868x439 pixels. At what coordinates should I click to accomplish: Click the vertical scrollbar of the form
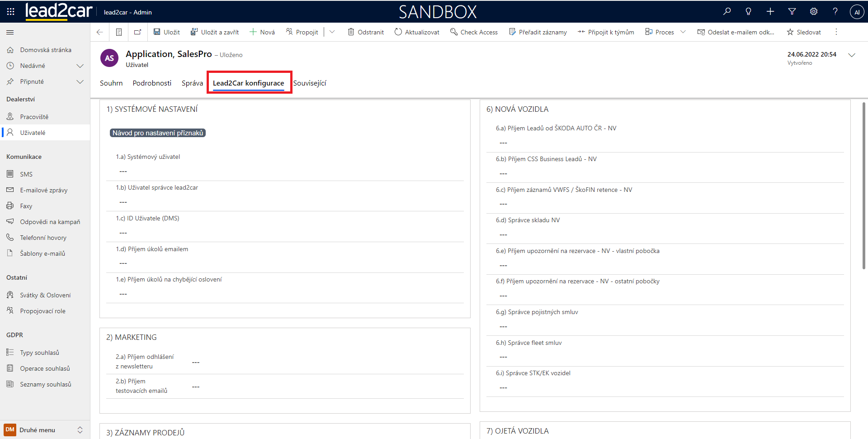pyautogui.click(x=863, y=186)
